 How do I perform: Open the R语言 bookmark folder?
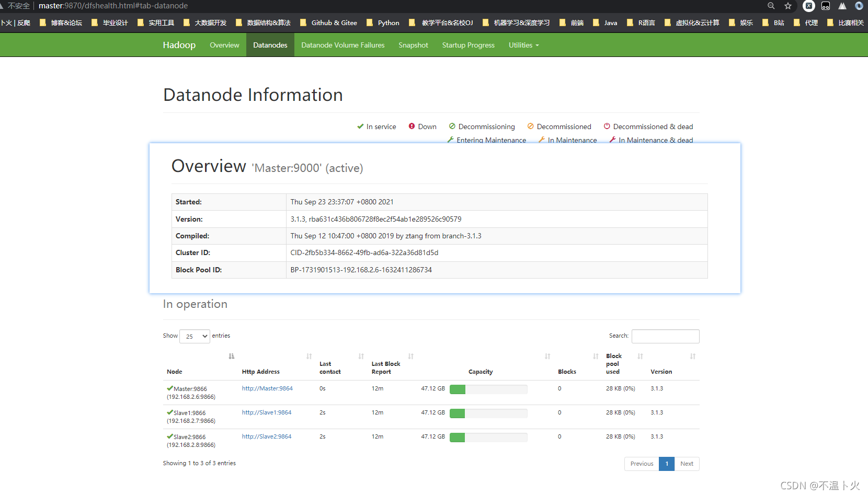tap(641, 22)
